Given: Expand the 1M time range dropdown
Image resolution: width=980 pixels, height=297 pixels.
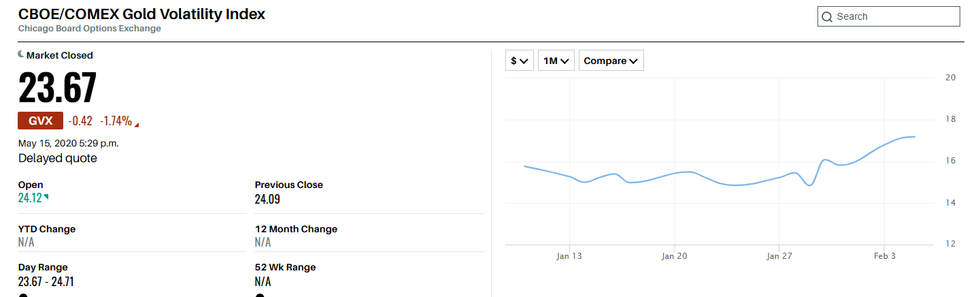Looking at the screenshot, I should click(x=556, y=61).
